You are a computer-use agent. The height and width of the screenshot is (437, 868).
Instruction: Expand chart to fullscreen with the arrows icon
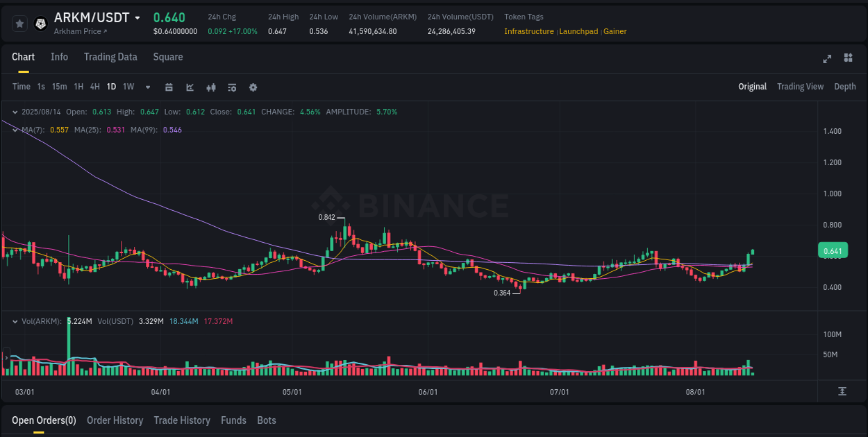[x=827, y=59]
